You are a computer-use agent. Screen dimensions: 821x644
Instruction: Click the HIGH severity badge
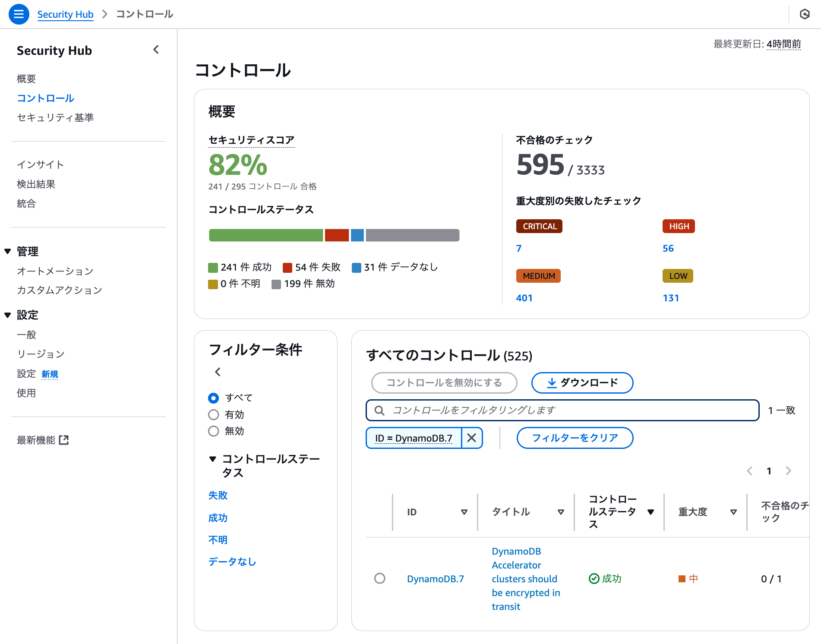(x=679, y=226)
